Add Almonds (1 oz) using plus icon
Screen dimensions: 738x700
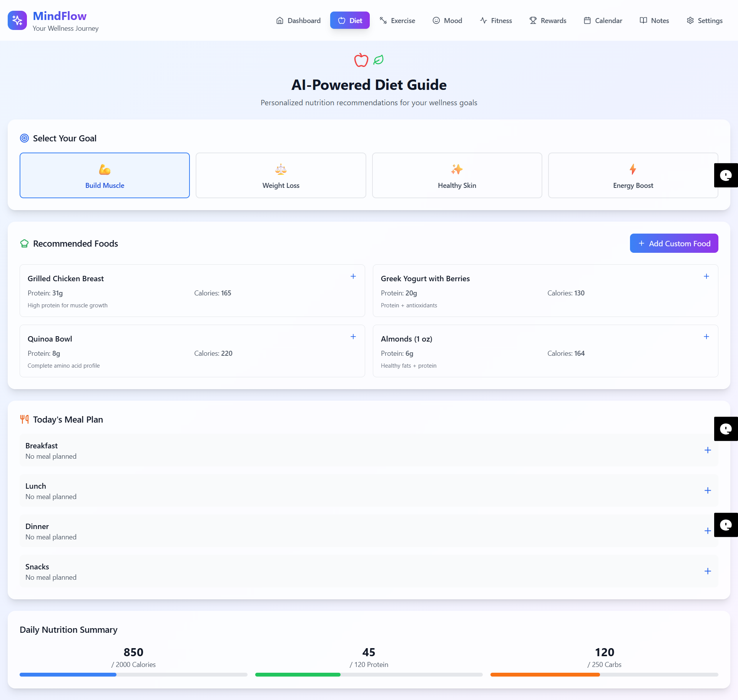point(706,337)
